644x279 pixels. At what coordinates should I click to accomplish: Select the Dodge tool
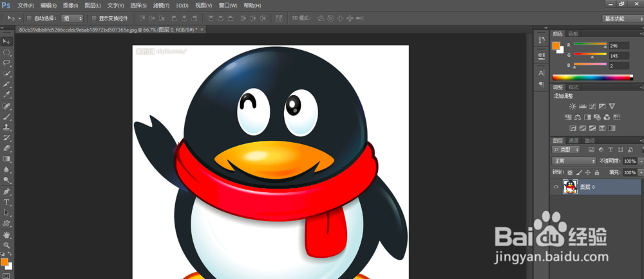coord(6,180)
